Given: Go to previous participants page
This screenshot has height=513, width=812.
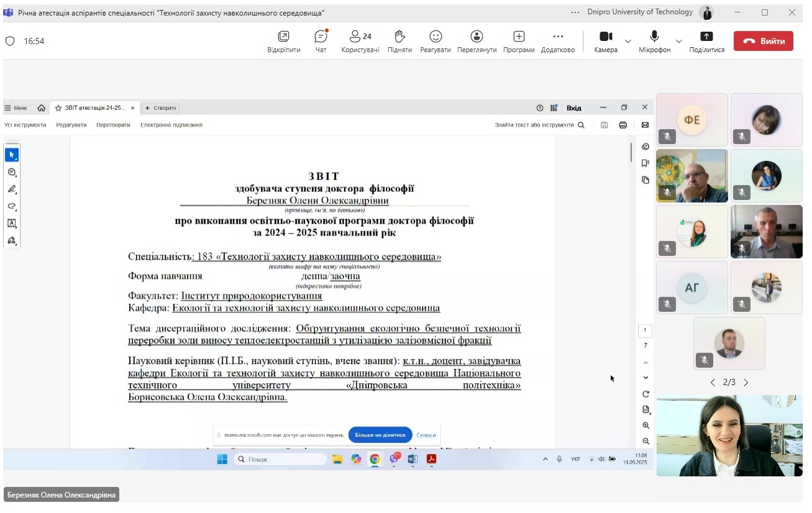Looking at the screenshot, I should click(713, 383).
